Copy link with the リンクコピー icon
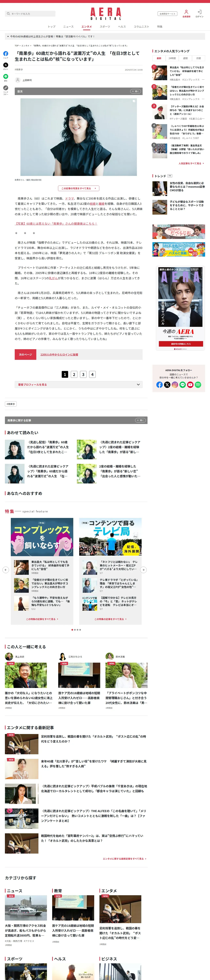 pyautogui.click(x=6, y=88)
